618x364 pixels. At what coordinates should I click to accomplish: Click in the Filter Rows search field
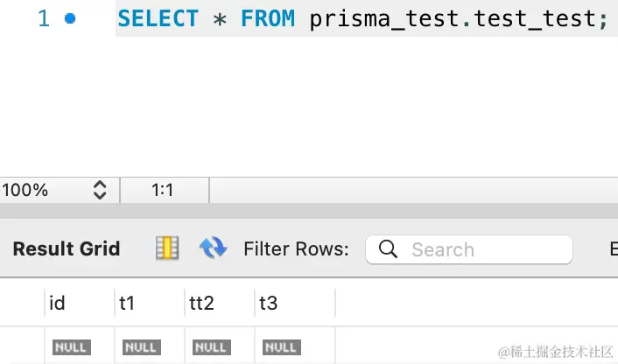click(x=469, y=249)
